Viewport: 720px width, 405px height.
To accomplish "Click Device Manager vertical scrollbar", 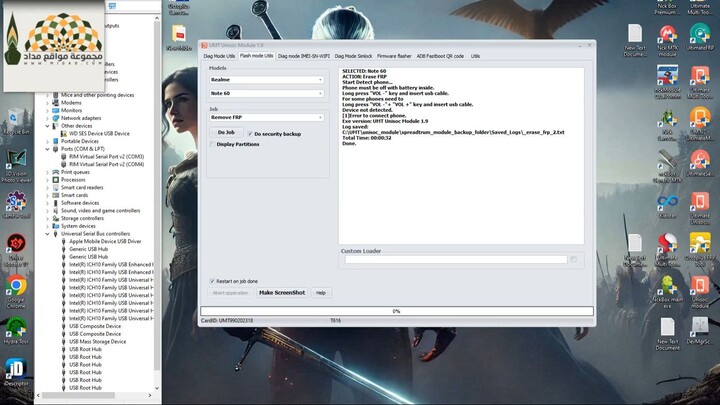I will click(157, 203).
